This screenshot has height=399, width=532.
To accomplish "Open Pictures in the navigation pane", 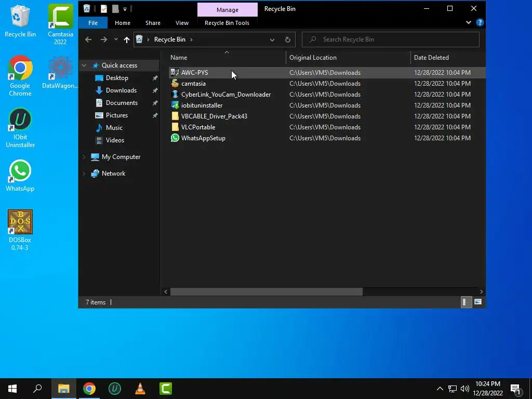I will pos(117,115).
